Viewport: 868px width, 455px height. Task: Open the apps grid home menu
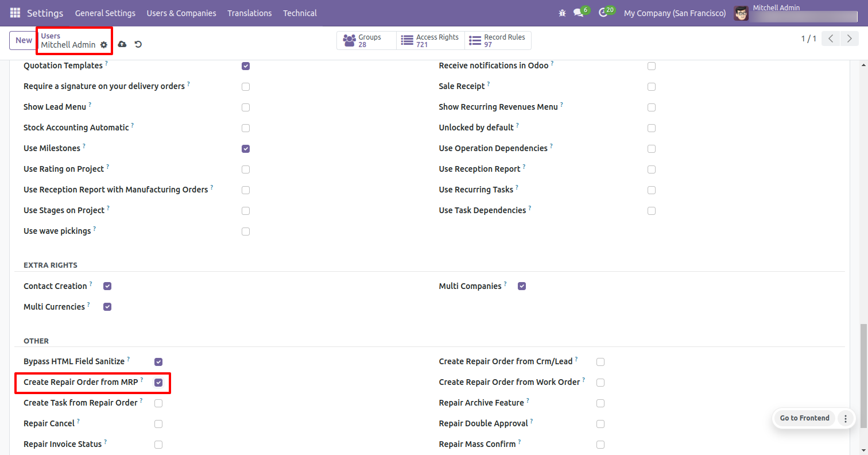pyautogui.click(x=15, y=13)
